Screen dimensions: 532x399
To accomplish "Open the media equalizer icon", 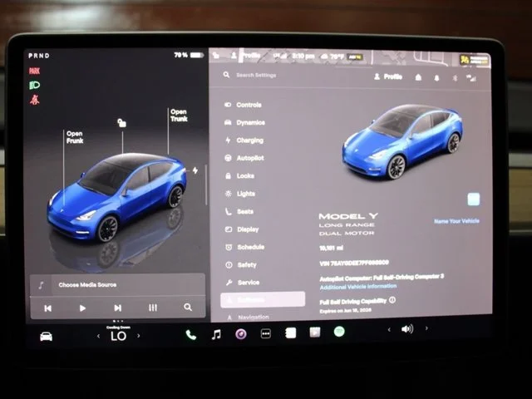I will 153,308.
